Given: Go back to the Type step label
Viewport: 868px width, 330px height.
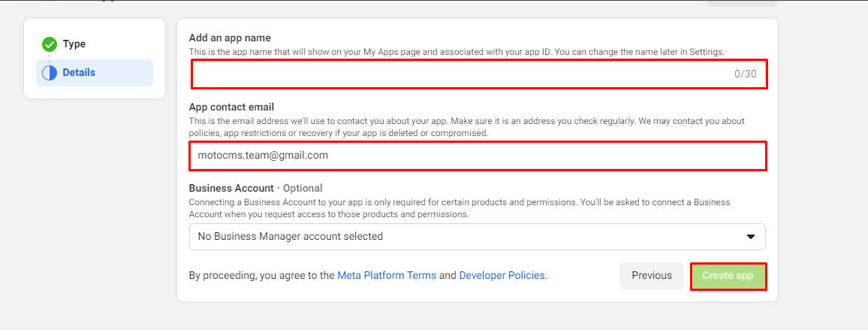Looking at the screenshot, I should (x=74, y=44).
